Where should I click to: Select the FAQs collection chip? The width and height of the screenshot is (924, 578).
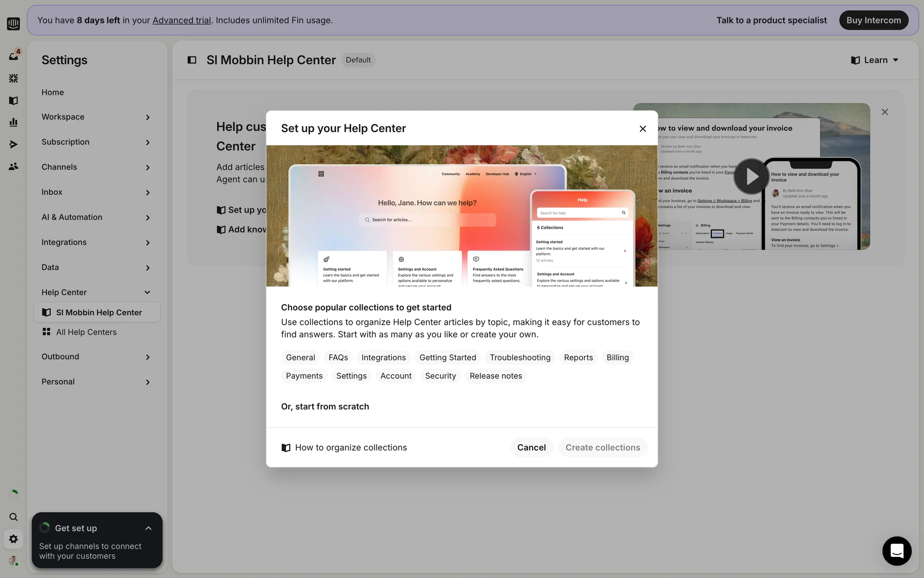[x=338, y=357]
